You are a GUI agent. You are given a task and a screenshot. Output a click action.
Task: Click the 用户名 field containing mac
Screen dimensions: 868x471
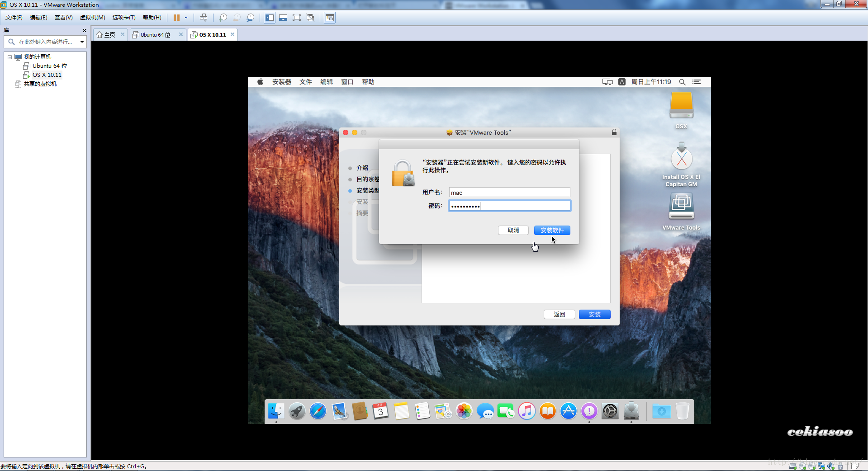509,193
